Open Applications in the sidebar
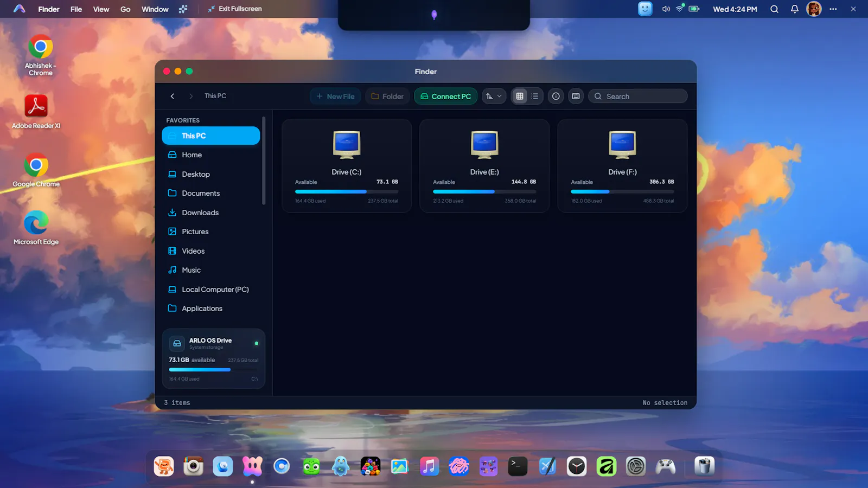Viewport: 868px width, 488px height. click(x=211, y=309)
